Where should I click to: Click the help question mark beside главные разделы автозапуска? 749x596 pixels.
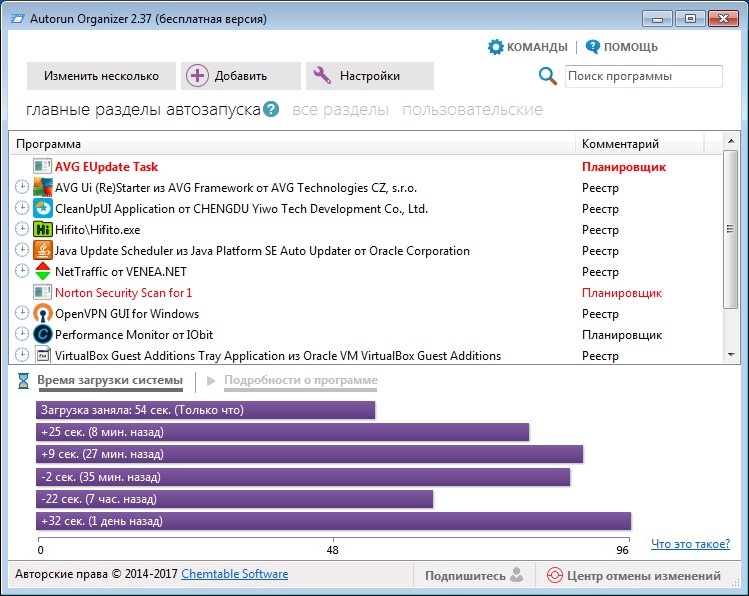271,109
